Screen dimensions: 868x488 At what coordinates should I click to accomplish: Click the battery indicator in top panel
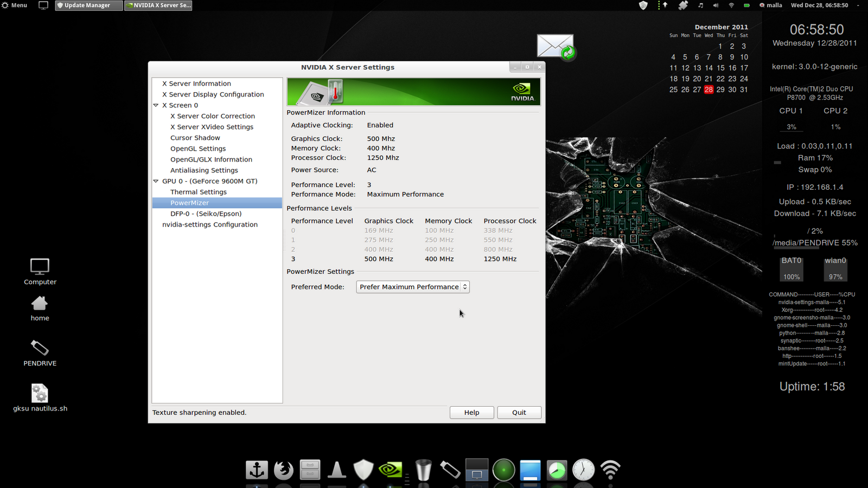pyautogui.click(x=746, y=5)
